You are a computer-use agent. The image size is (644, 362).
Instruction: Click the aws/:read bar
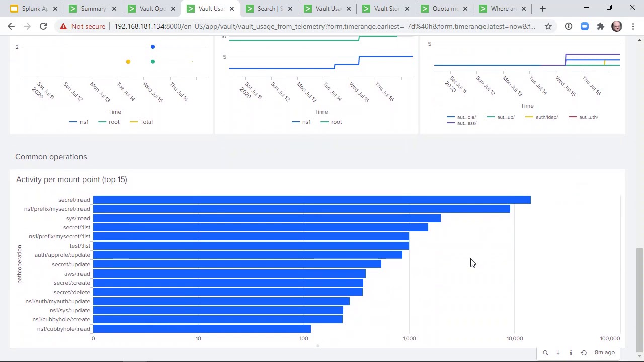(x=229, y=274)
